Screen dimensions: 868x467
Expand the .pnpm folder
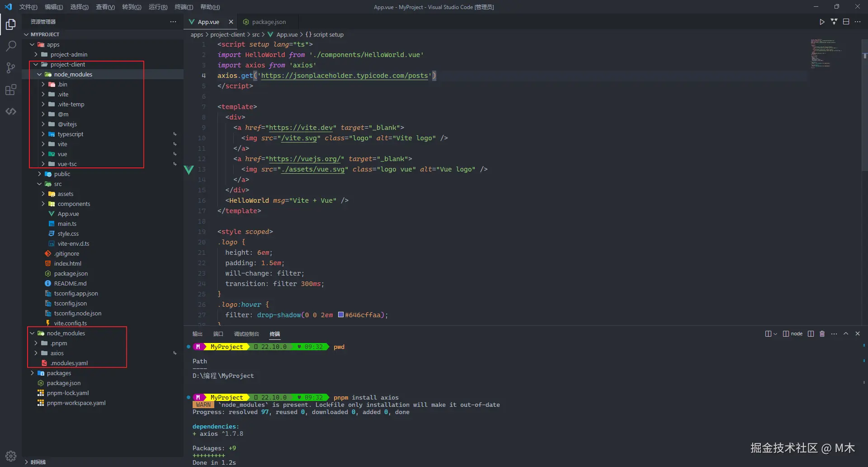tap(36, 343)
